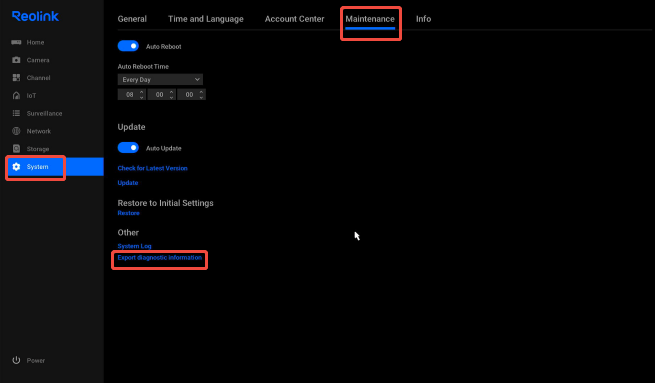Viewport: 655px width, 383px height.
Task: Click the Restore to Initial Settings heading
Action: pyautogui.click(x=165, y=203)
